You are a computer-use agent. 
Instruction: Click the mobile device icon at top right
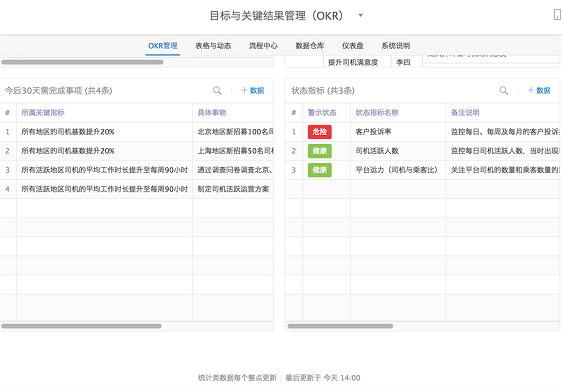(557, 14)
